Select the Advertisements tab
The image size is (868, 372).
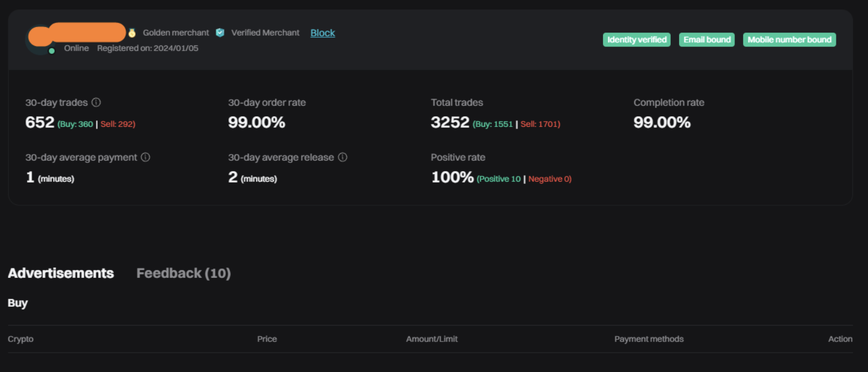point(61,273)
